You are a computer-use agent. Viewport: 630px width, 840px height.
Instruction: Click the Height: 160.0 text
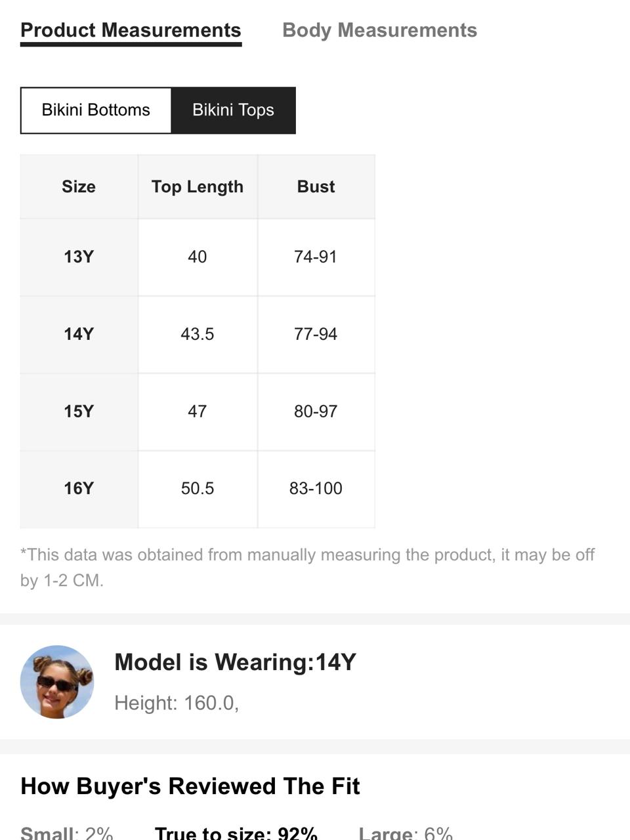tap(177, 703)
